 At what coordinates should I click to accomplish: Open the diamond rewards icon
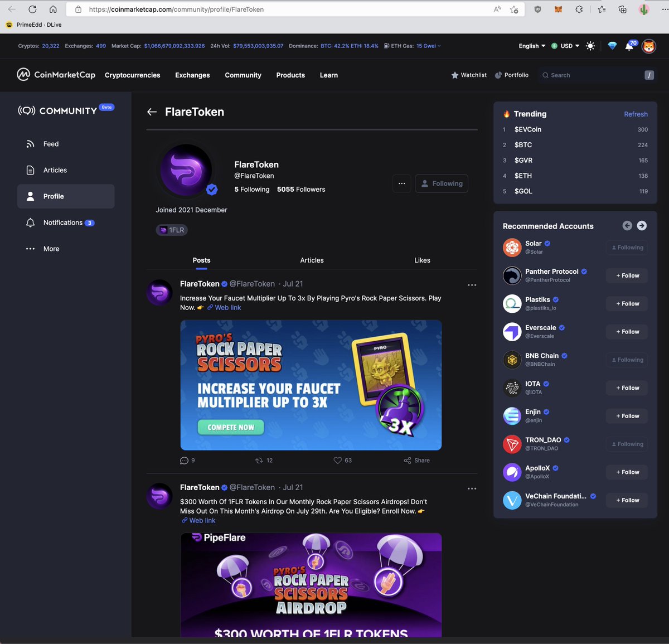(612, 46)
